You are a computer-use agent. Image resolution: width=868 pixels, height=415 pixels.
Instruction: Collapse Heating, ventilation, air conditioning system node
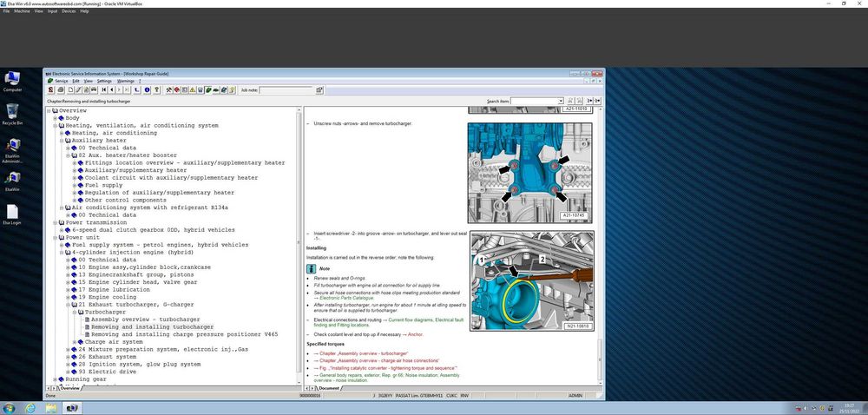56,126
